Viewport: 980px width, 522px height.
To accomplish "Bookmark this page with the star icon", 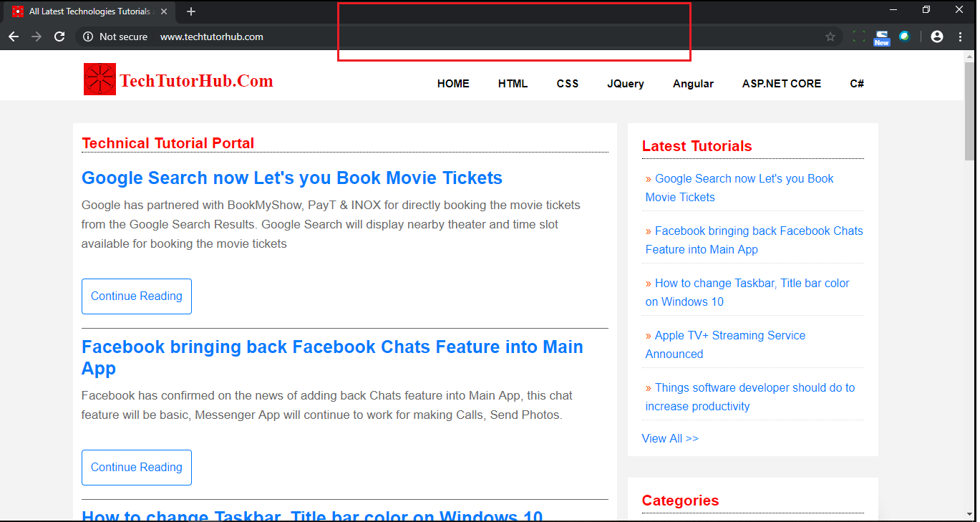I will click(x=830, y=37).
